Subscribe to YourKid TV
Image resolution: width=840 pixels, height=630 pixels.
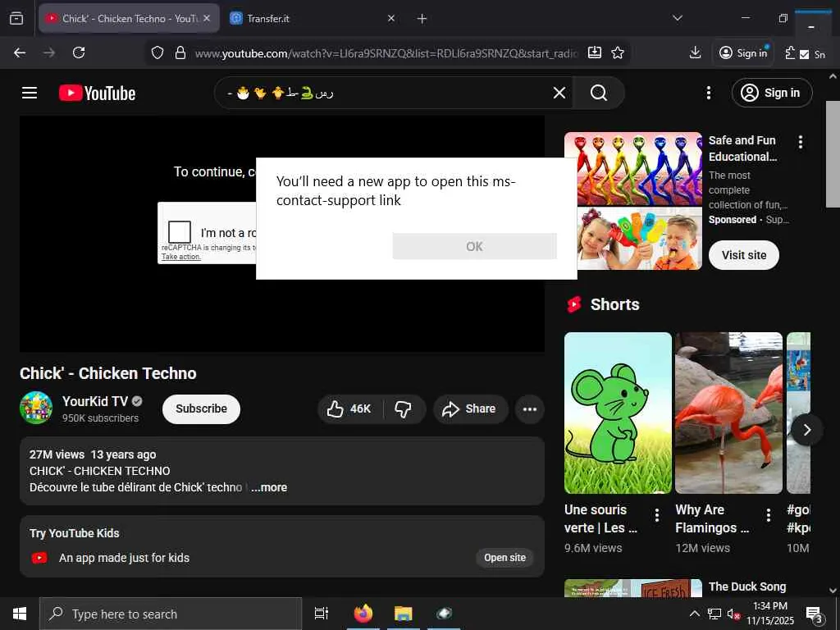coord(202,409)
